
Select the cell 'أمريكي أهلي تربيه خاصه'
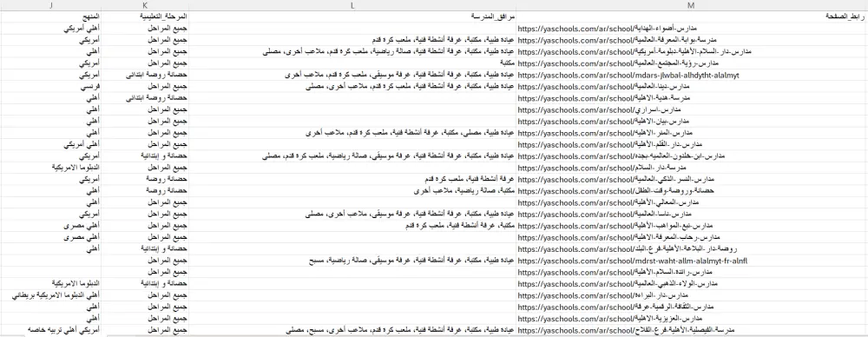51,330
